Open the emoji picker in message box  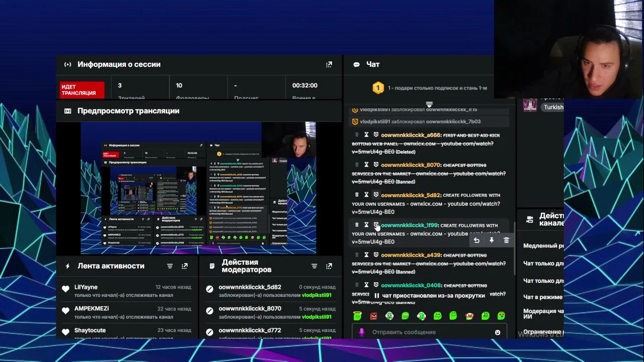click(498, 332)
